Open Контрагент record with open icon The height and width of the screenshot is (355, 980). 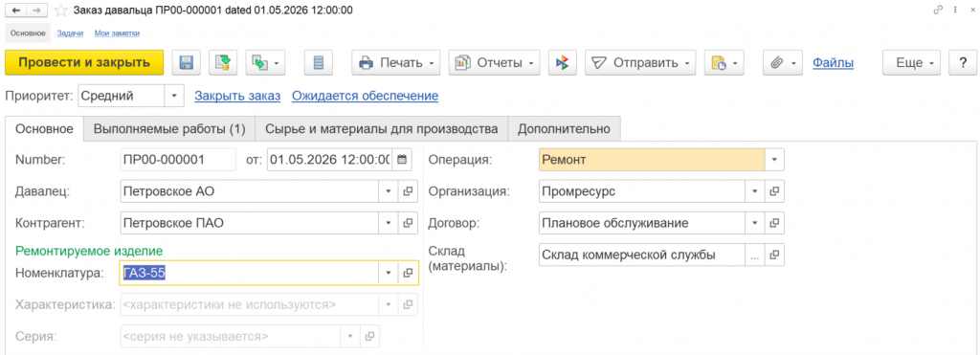[x=408, y=222]
